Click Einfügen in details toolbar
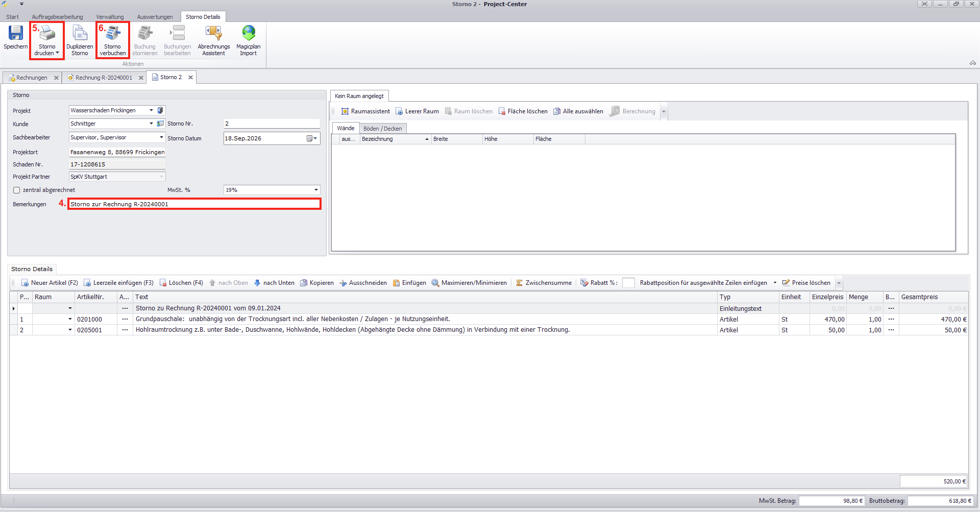980x512 pixels. point(409,283)
